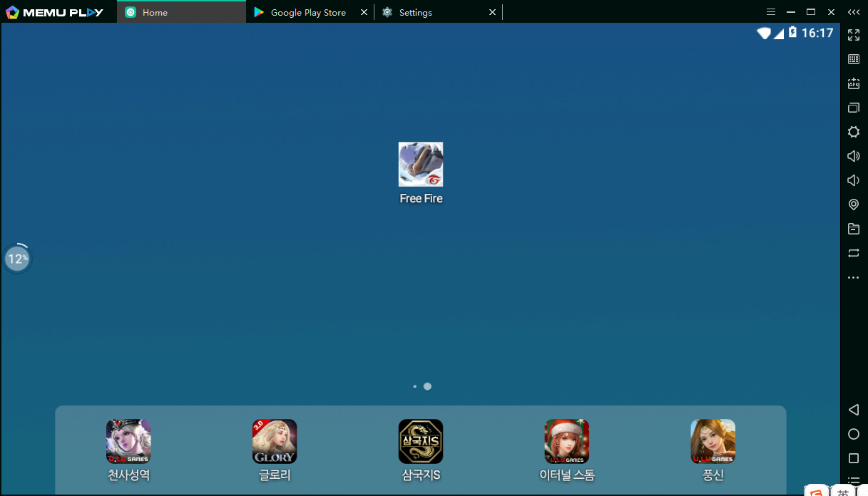The width and height of the screenshot is (868, 496).
Task: Open the 글로리 game in dock
Action: coord(275,441)
